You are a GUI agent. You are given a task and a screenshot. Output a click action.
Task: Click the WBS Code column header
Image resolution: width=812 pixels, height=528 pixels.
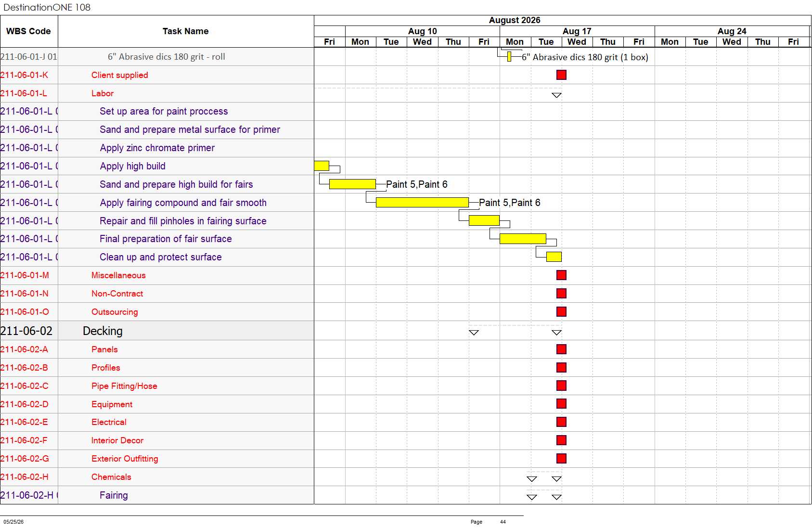(28, 31)
